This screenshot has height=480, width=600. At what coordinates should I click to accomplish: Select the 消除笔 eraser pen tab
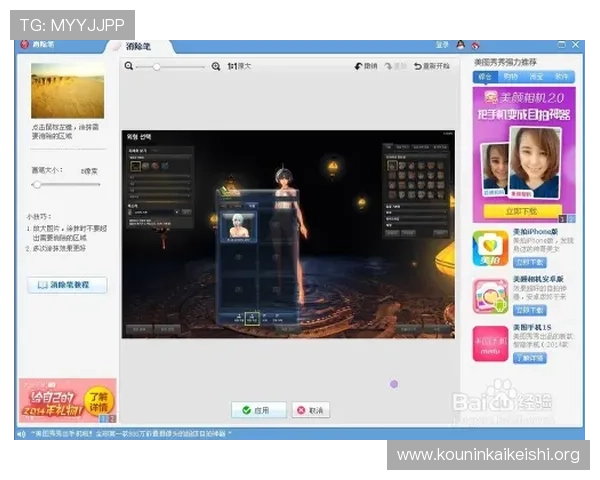pos(140,46)
